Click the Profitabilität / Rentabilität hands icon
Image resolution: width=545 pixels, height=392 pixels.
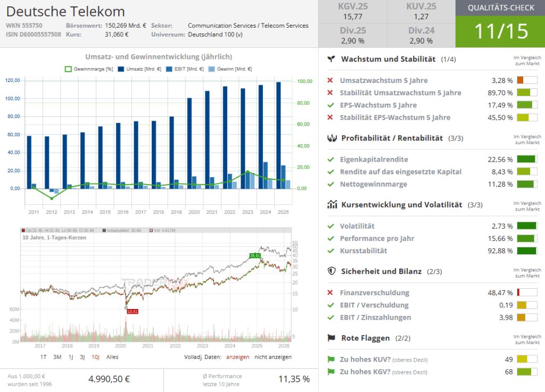coord(332,138)
